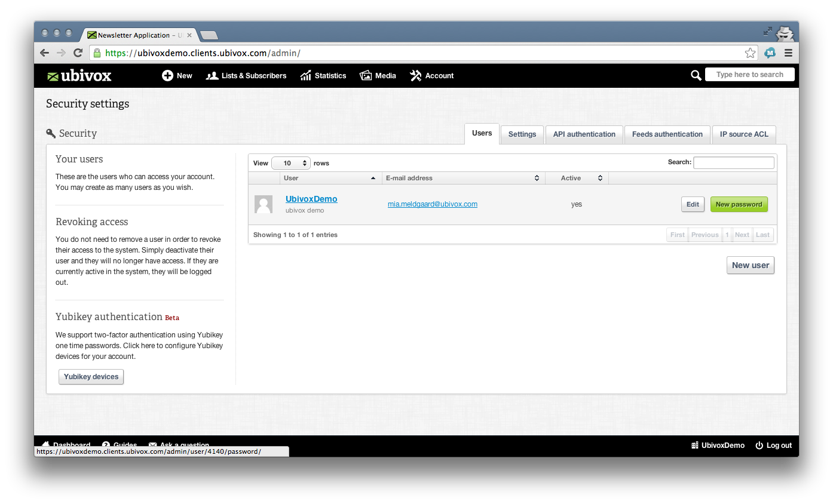Click the Last pagination button
This screenshot has width=833, height=504.
pos(763,235)
